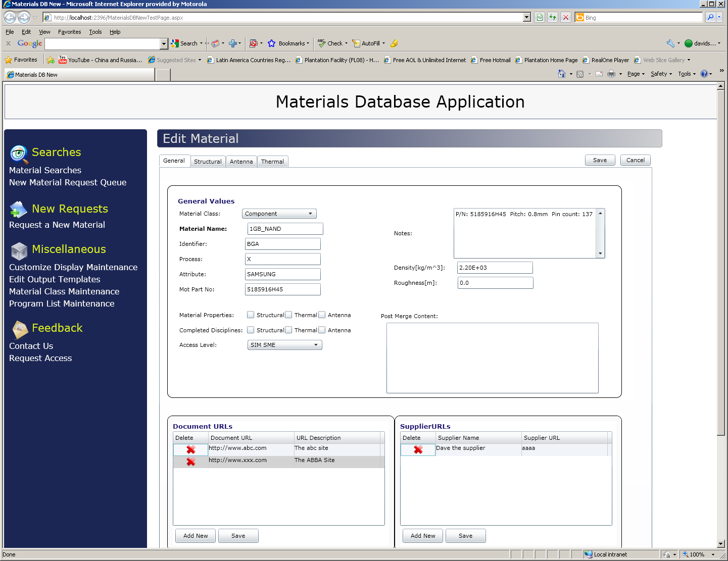Screen dimensions: 728x561
Task: Open the Favorites menu in menu bar
Action: tap(69, 32)
